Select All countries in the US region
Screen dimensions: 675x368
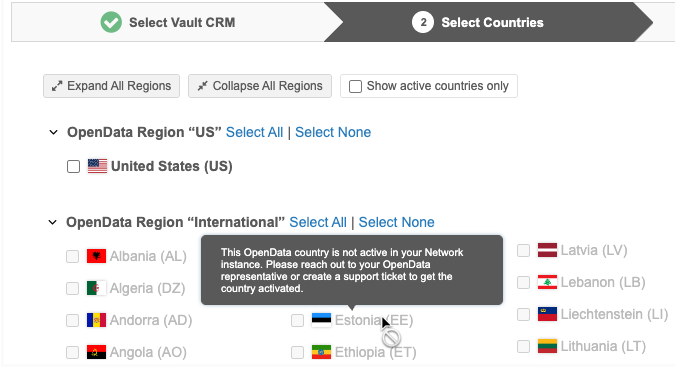tap(254, 132)
